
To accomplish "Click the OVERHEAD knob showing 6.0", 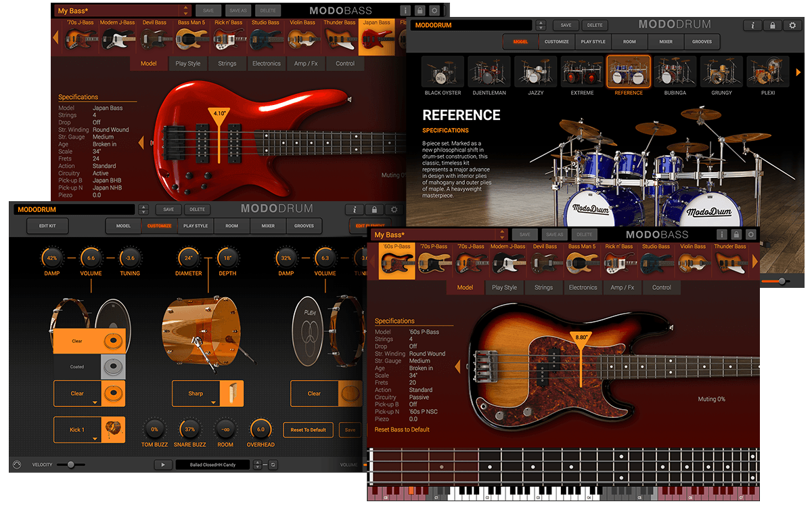I will tap(261, 429).
